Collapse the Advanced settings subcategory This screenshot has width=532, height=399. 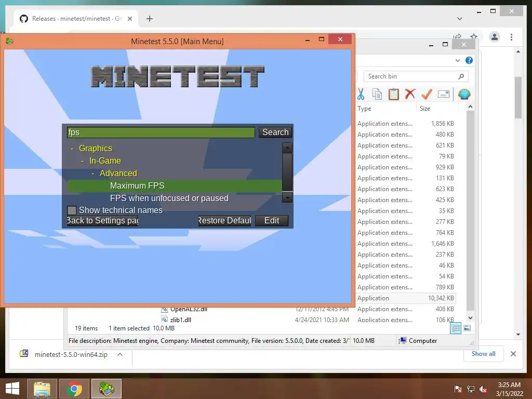(93, 174)
